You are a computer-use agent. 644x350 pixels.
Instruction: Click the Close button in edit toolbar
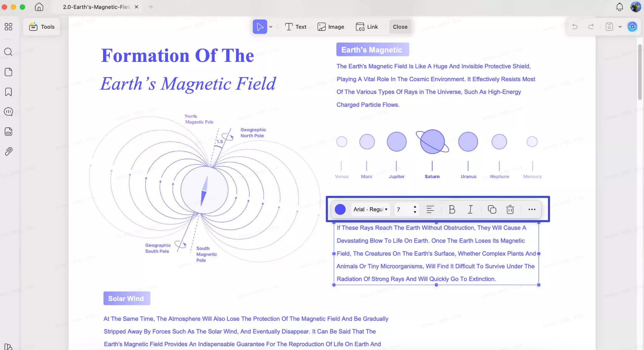click(400, 27)
